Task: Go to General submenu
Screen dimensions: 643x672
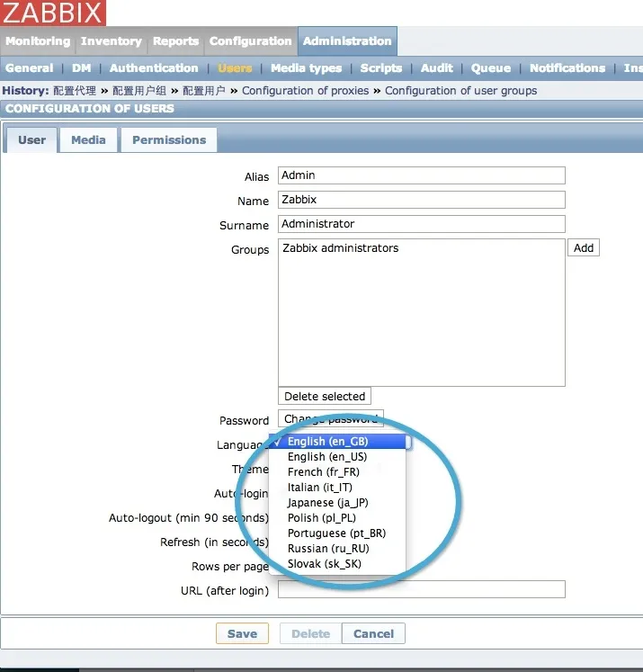Action: (29, 68)
